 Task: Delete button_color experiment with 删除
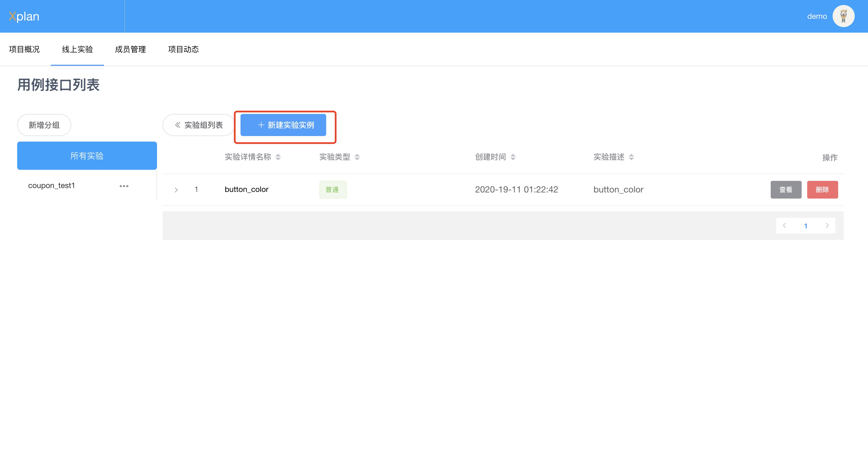[x=822, y=189]
